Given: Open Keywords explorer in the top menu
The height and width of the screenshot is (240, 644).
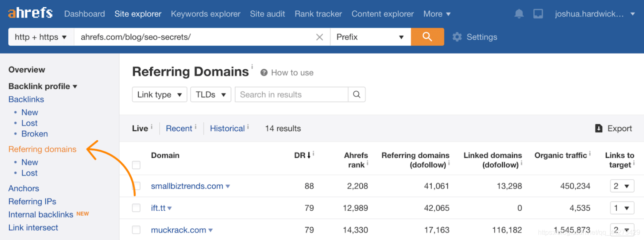Looking at the screenshot, I should click(x=205, y=14).
